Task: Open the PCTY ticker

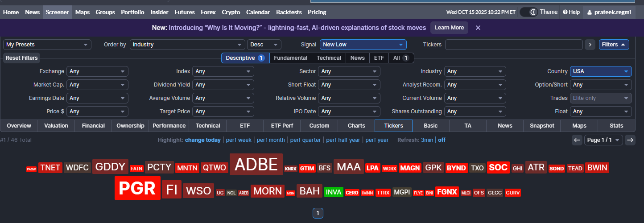Action: point(159,167)
